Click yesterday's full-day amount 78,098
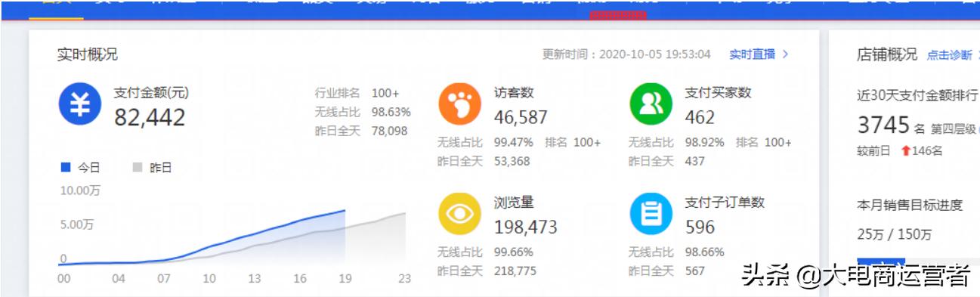The image size is (980, 297). click(389, 131)
